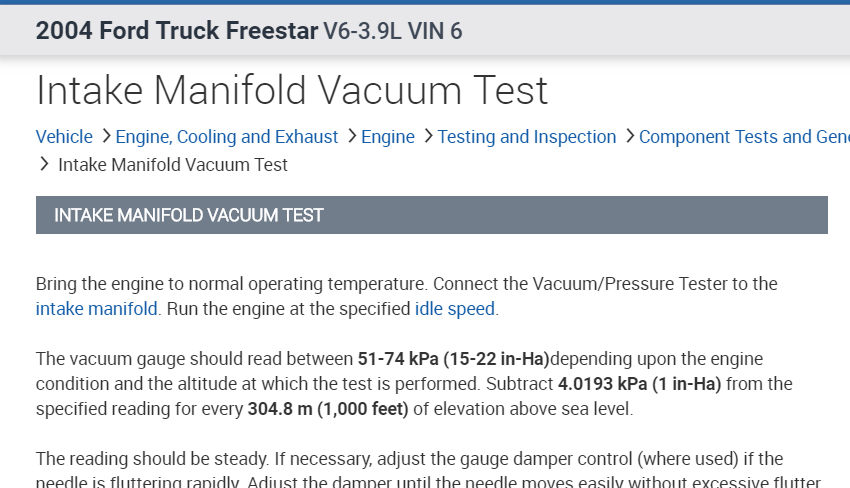Click chevron after Engine, Cooling and Exhaust
Image resolution: width=850 pixels, height=488 pixels.
tap(351, 136)
